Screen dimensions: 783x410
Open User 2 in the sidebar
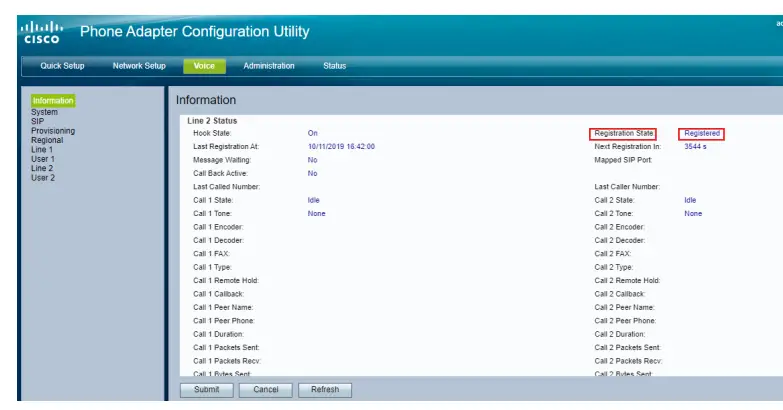[x=43, y=178]
